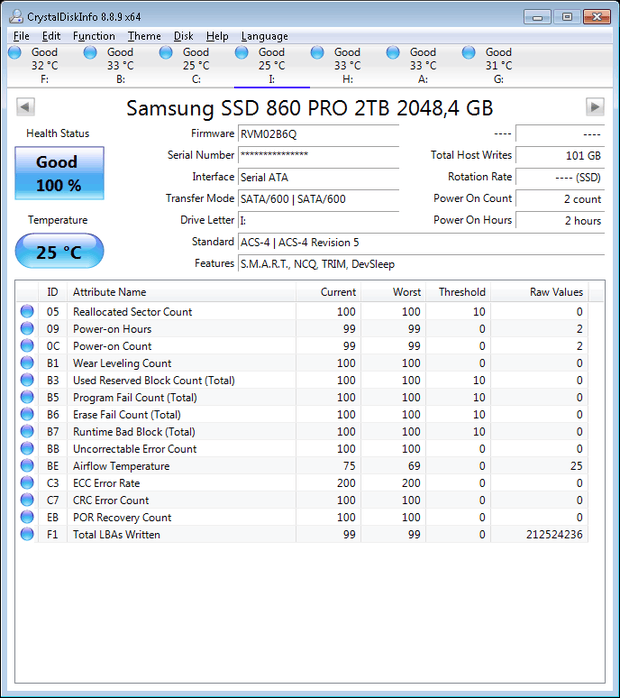Click status orb for Power-on Hours row
The height and width of the screenshot is (698, 620).
(x=27, y=329)
